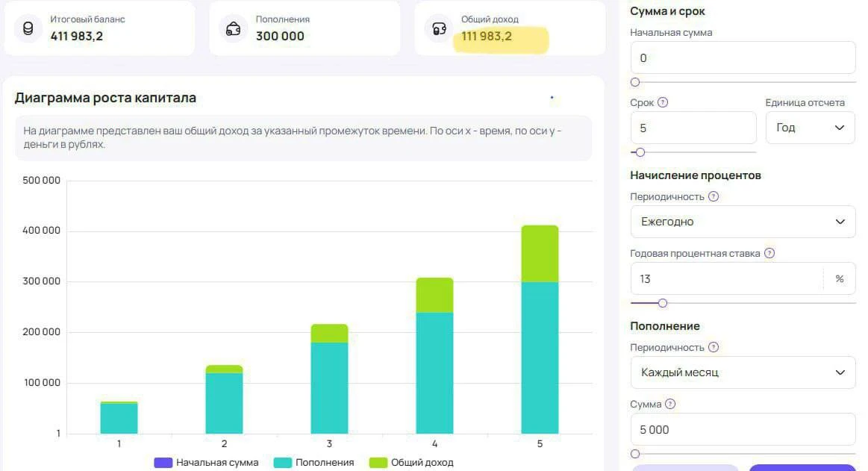Open help icon for Пополнение Периодичность
This screenshot has height=471, width=868.
tap(714, 347)
